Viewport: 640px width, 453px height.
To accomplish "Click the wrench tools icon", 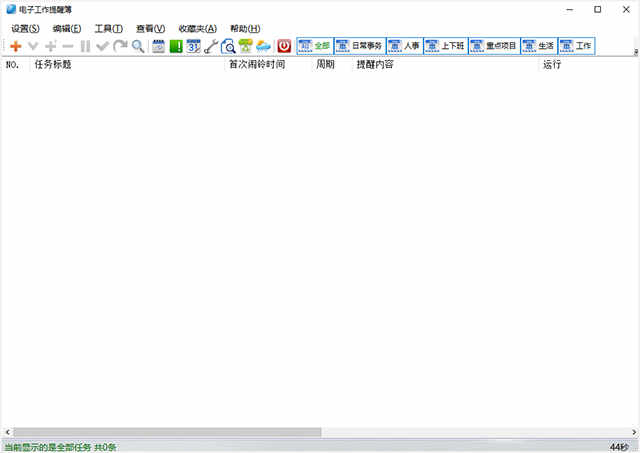I will coord(210,46).
